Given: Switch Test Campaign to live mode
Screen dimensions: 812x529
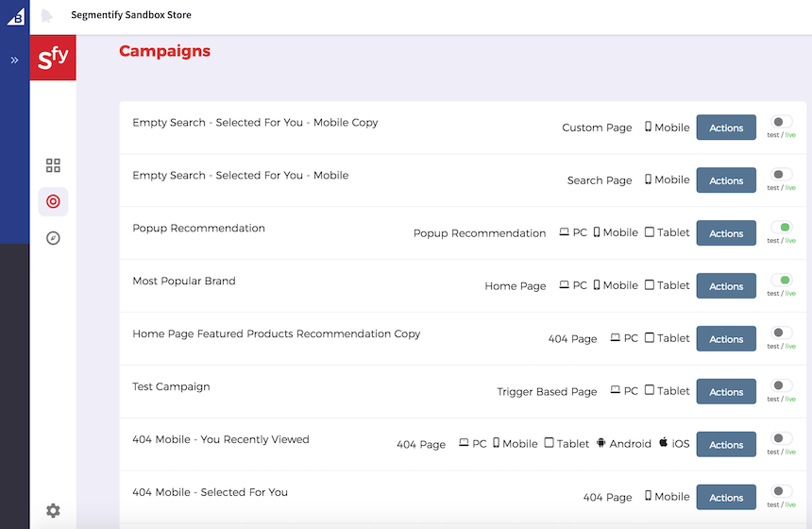Looking at the screenshot, I should point(781,386).
